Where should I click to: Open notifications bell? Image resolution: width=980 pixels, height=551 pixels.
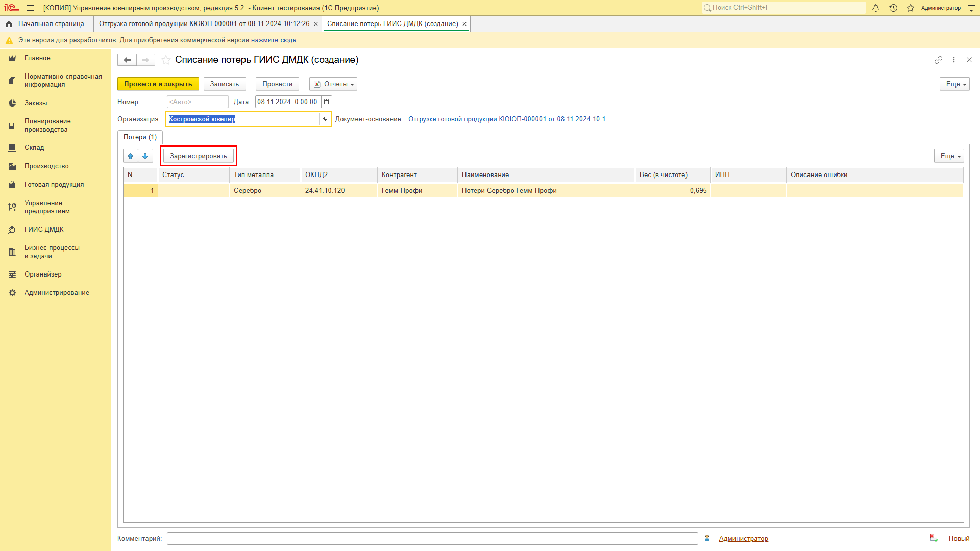[x=876, y=8]
